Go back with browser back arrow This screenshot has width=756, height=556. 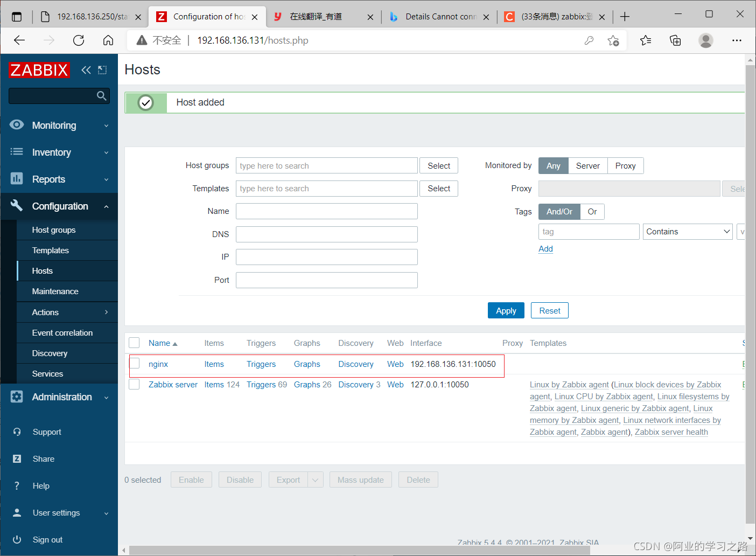(x=19, y=40)
